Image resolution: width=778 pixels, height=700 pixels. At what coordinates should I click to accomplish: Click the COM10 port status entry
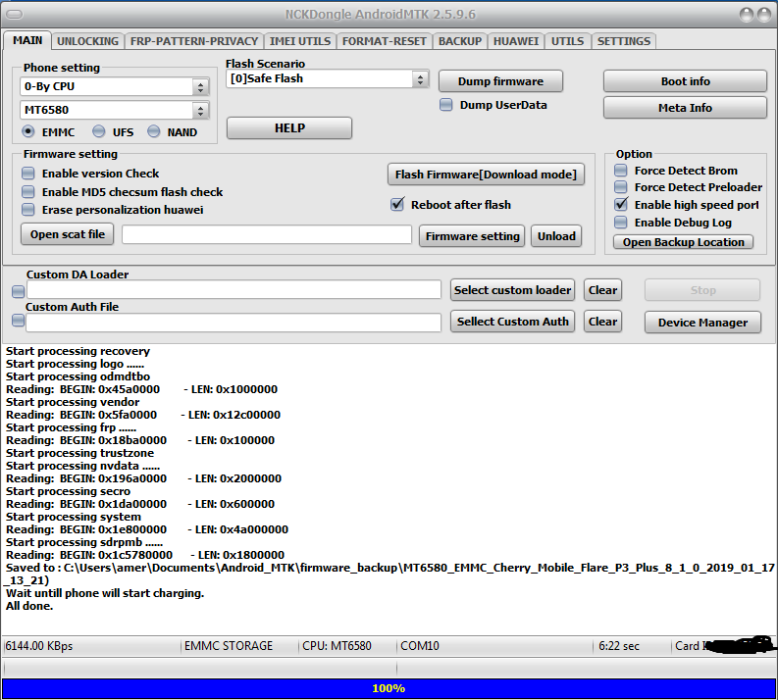coord(419,646)
